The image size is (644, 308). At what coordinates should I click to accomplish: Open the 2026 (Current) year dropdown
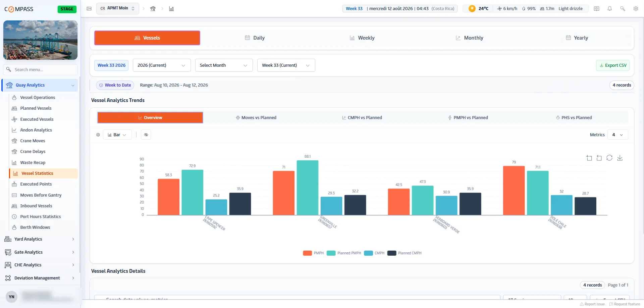162,65
